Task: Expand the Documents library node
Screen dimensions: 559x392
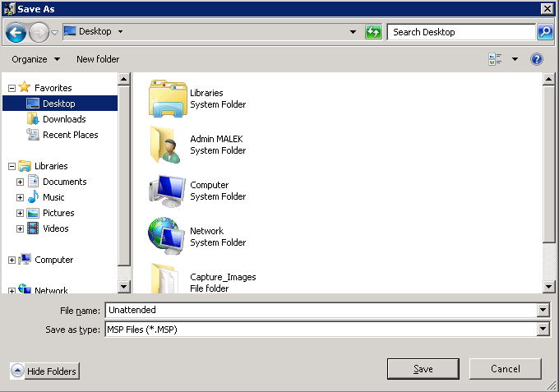Action: [x=20, y=182]
